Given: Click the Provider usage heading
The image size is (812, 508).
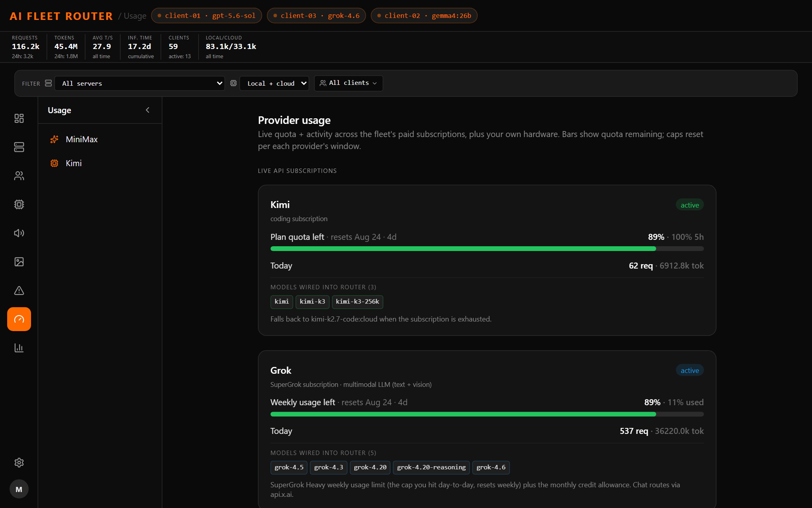Looking at the screenshot, I should tap(294, 120).
